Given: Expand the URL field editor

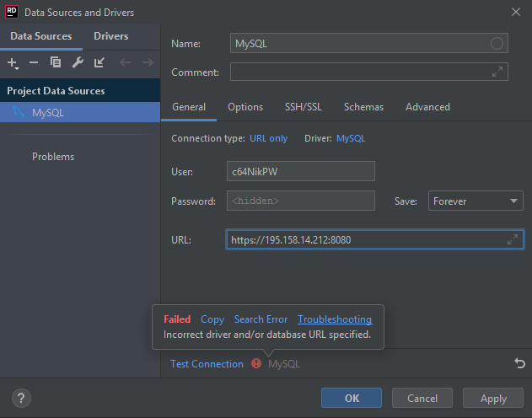Looking at the screenshot, I should (513, 239).
